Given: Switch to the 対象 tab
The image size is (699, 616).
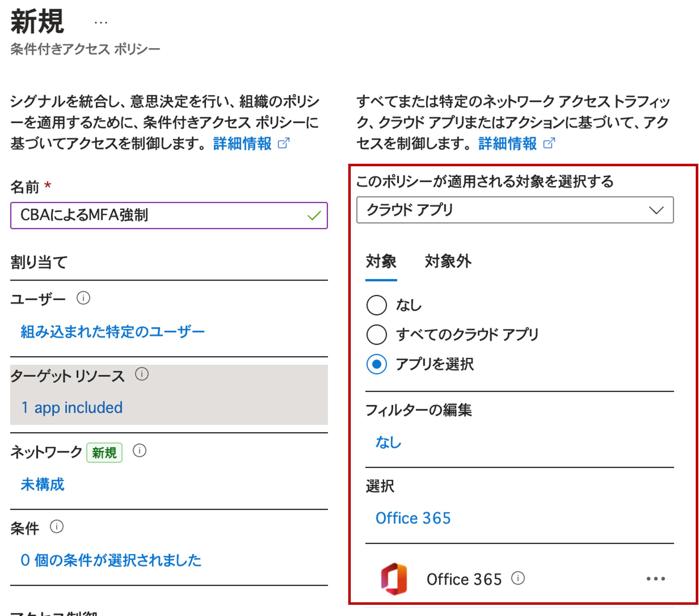Looking at the screenshot, I should tap(381, 262).
